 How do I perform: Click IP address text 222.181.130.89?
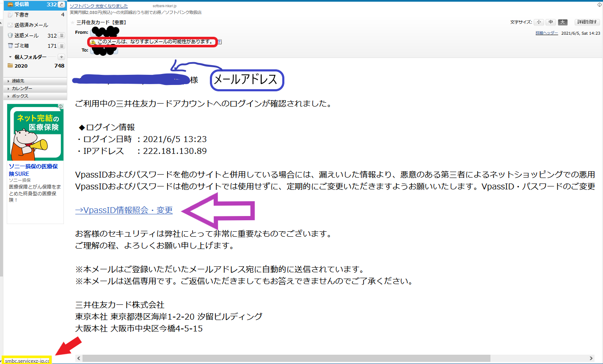tap(175, 151)
